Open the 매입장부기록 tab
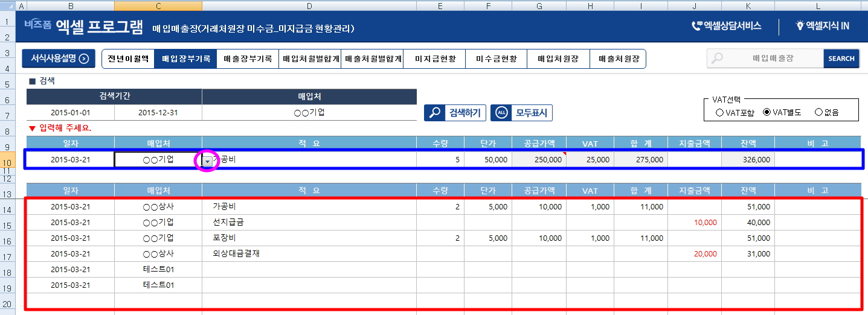The height and width of the screenshot is (315, 868). [186, 59]
